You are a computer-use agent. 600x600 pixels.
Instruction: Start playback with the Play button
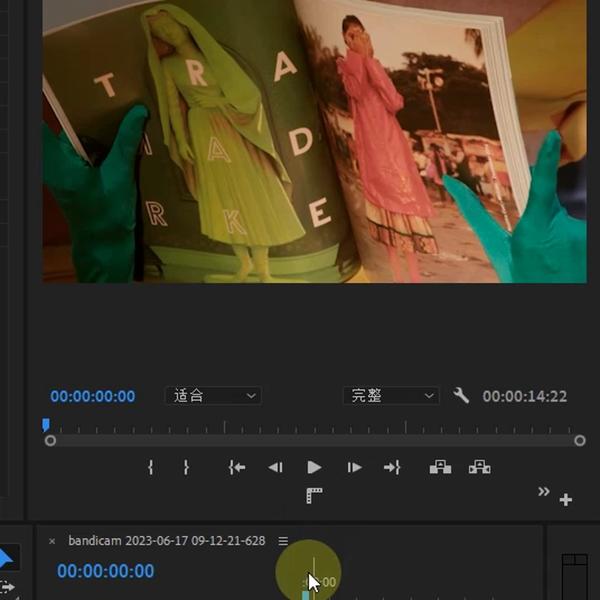click(314, 467)
